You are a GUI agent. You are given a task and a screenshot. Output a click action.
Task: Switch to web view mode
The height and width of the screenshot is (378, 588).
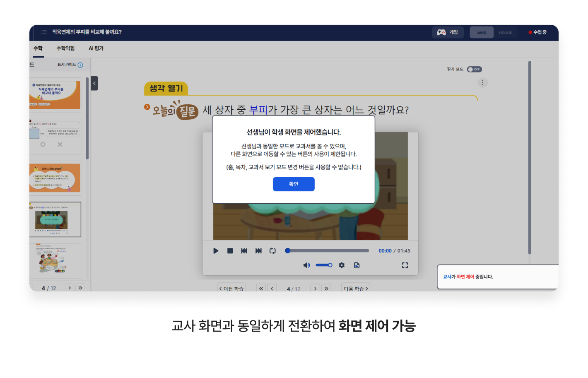tap(482, 32)
